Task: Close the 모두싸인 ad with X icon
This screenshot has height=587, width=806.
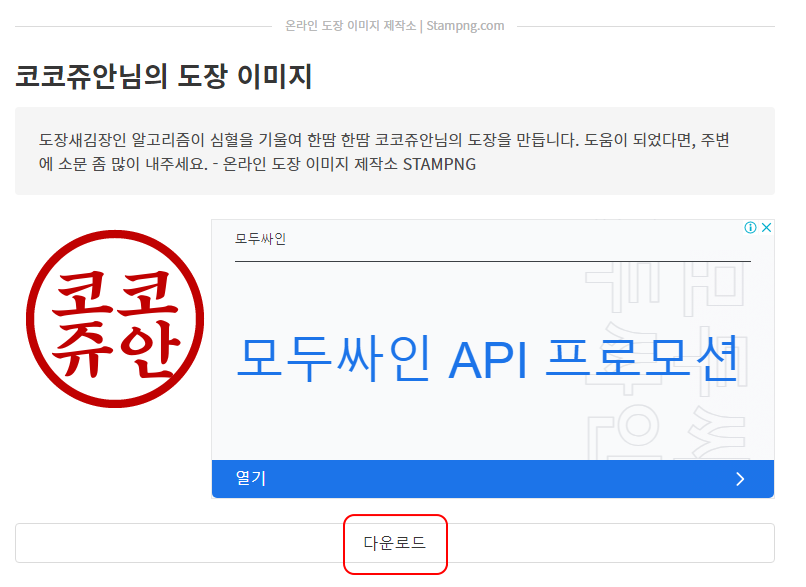Action: [x=766, y=227]
